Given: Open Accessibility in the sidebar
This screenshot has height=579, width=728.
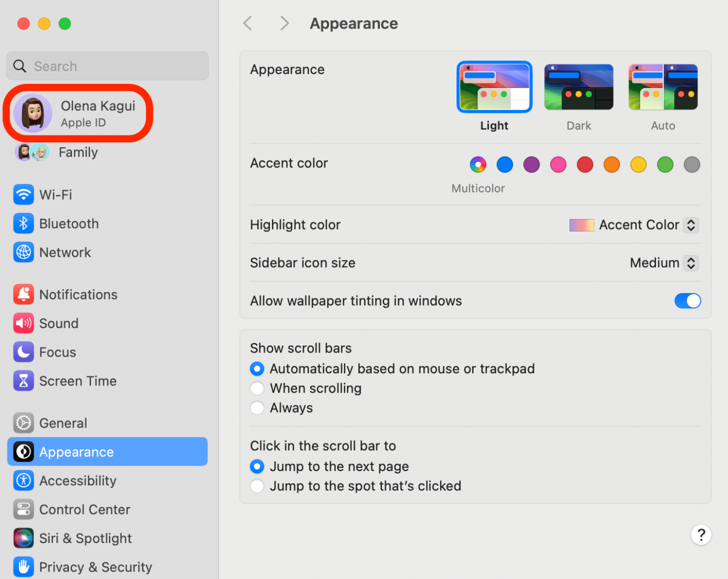Looking at the screenshot, I should click(x=77, y=480).
